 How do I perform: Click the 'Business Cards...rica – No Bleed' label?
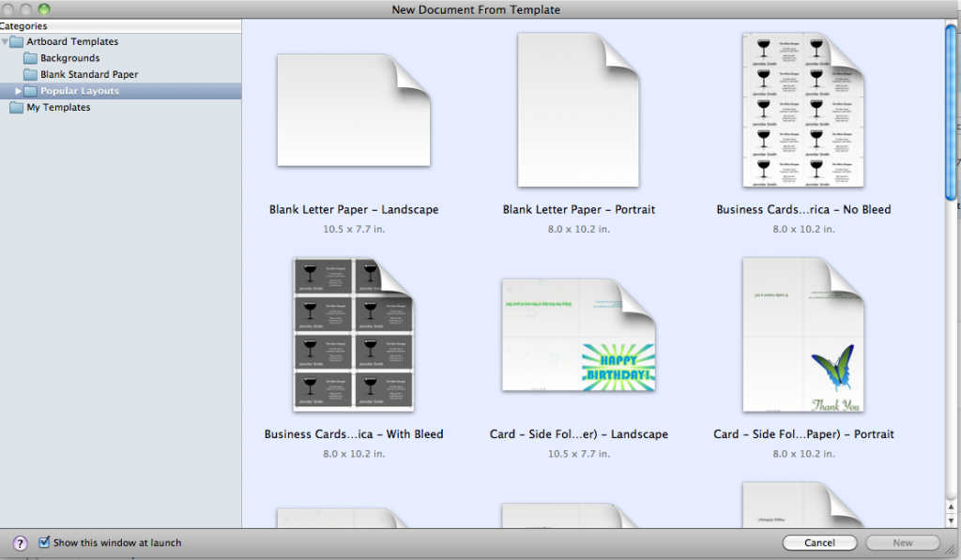[x=803, y=209]
